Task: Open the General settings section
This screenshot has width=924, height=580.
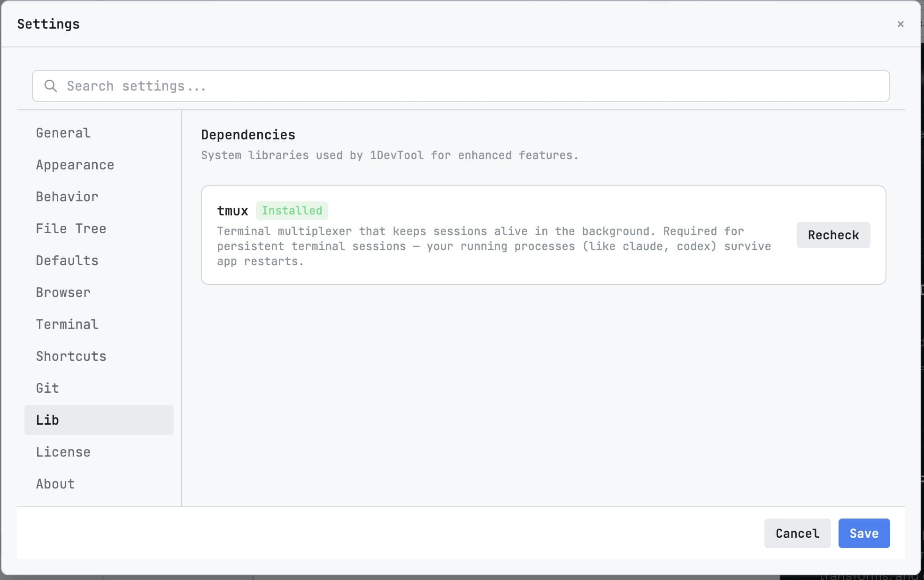Action: (63, 133)
